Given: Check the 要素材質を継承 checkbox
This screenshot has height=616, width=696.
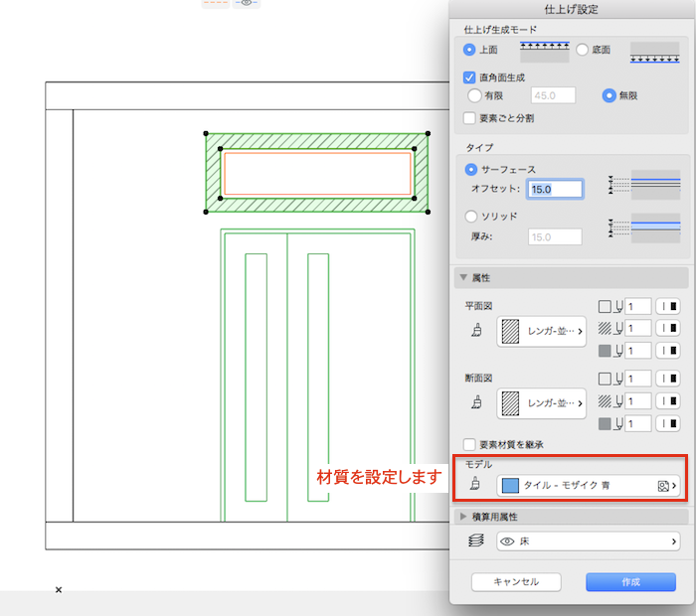Looking at the screenshot, I should tap(471, 445).
